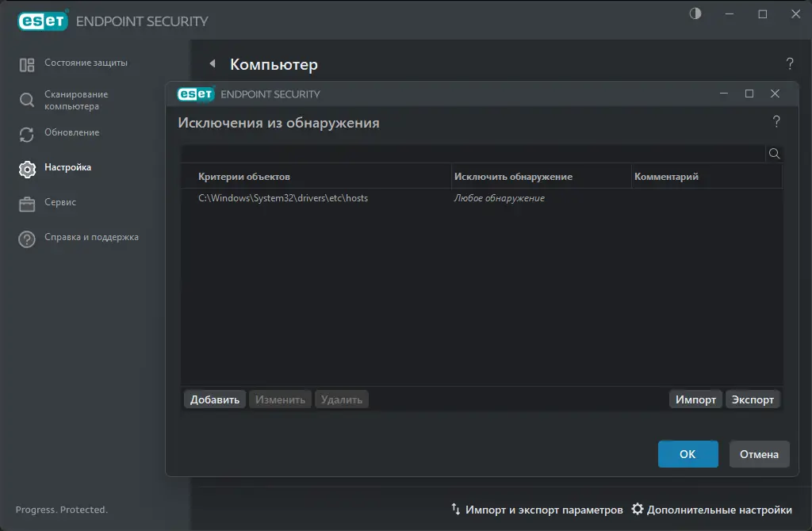Click the Экспорт button
The height and width of the screenshot is (531, 812).
point(753,399)
